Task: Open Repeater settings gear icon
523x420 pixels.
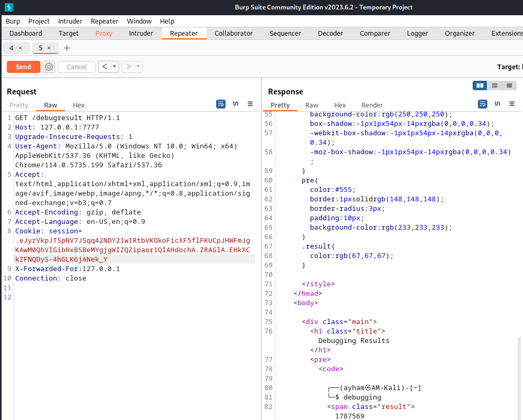Action: [49, 67]
